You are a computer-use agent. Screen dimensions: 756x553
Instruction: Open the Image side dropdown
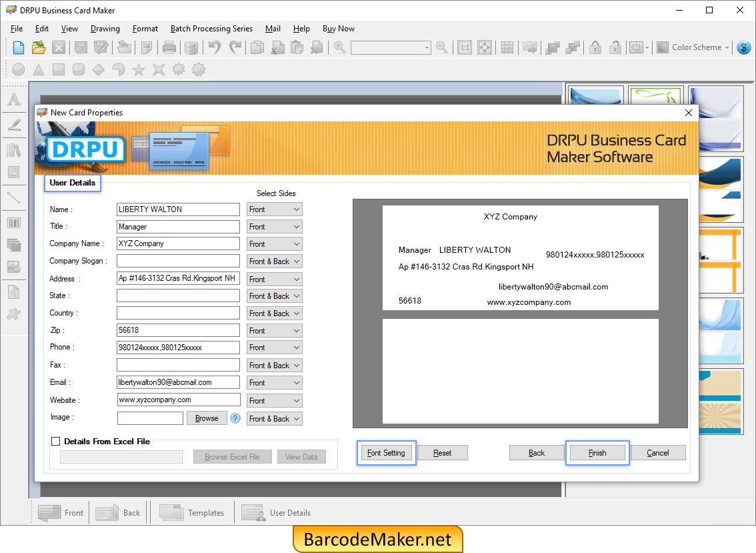pos(275,419)
